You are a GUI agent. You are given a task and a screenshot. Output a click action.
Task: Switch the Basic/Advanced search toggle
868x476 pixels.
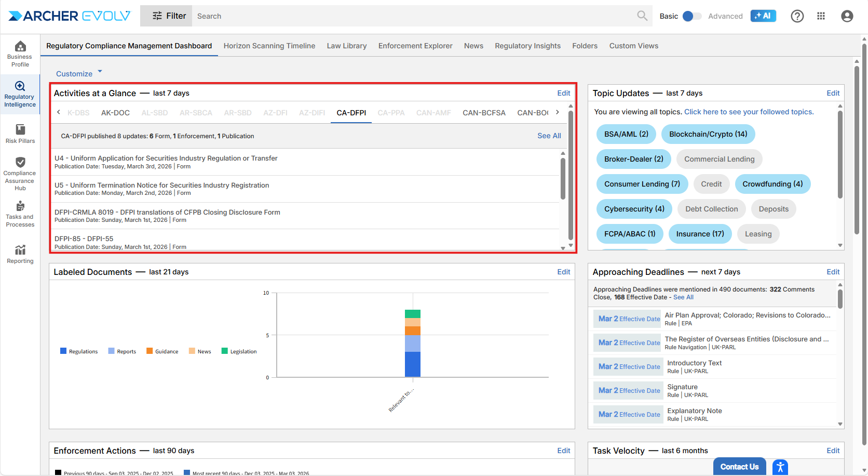pyautogui.click(x=691, y=16)
